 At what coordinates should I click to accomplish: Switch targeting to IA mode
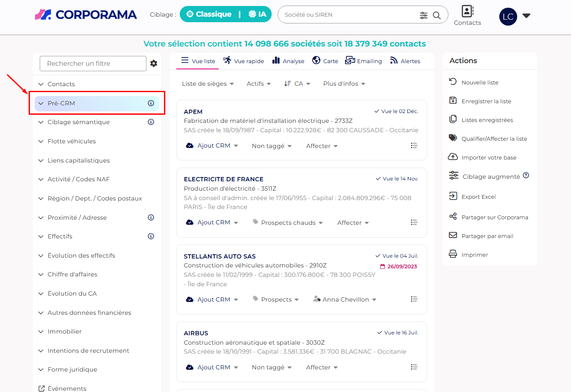point(258,14)
